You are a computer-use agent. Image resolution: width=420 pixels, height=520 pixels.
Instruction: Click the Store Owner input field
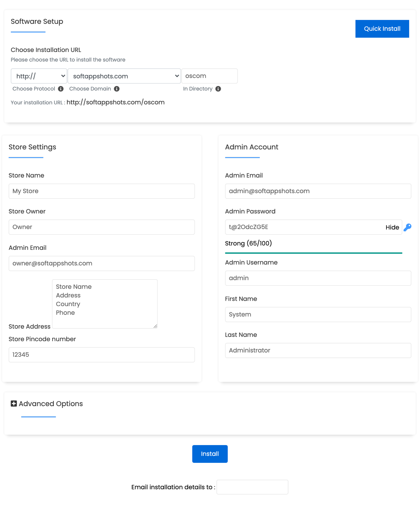(101, 227)
